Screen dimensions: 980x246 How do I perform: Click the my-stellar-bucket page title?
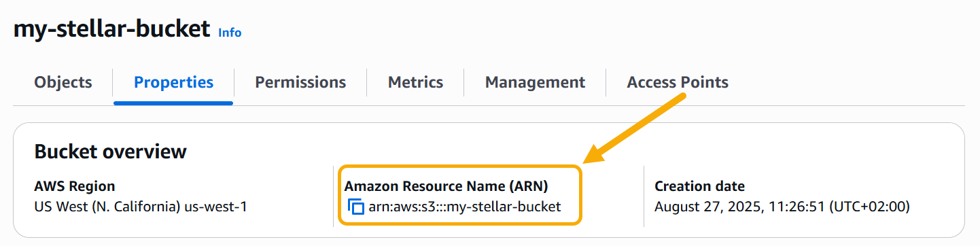[111, 29]
